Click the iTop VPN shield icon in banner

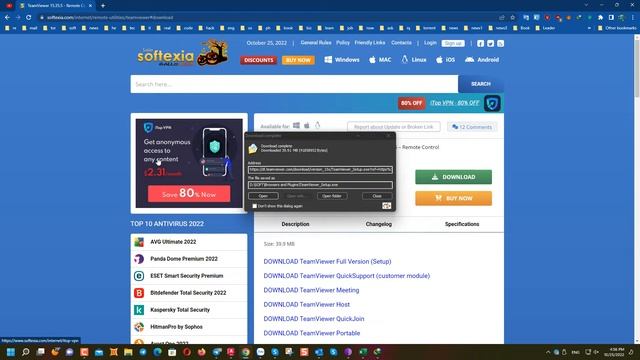click(x=492, y=103)
